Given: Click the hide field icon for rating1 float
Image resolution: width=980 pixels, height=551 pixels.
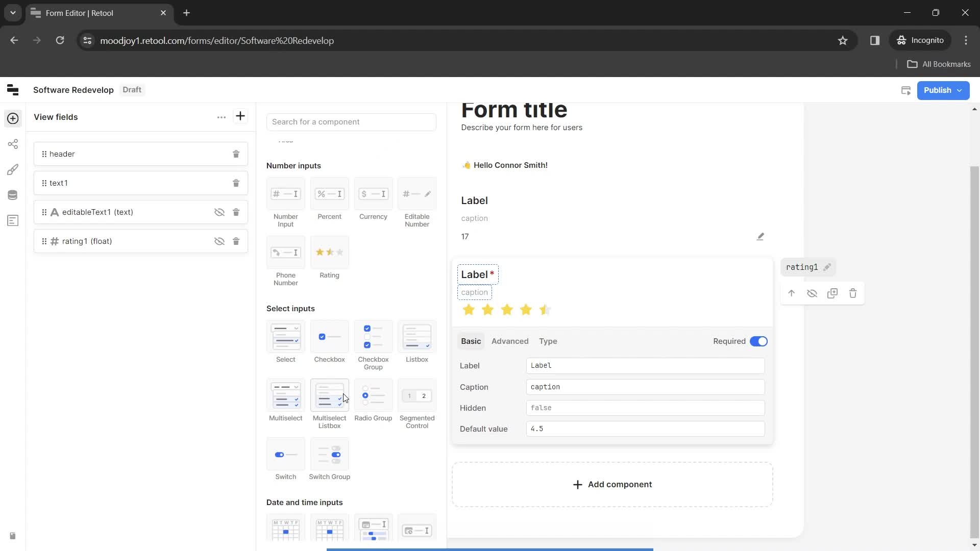Looking at the screenshot, I should tap(219, 241).
